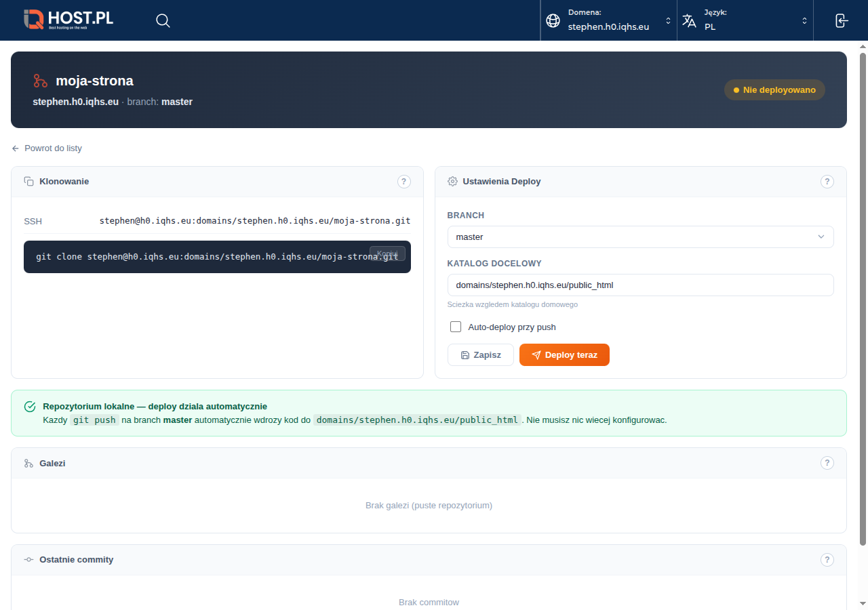Click the logout icon in top bar

pyautogui.click(x=841, y=20)
